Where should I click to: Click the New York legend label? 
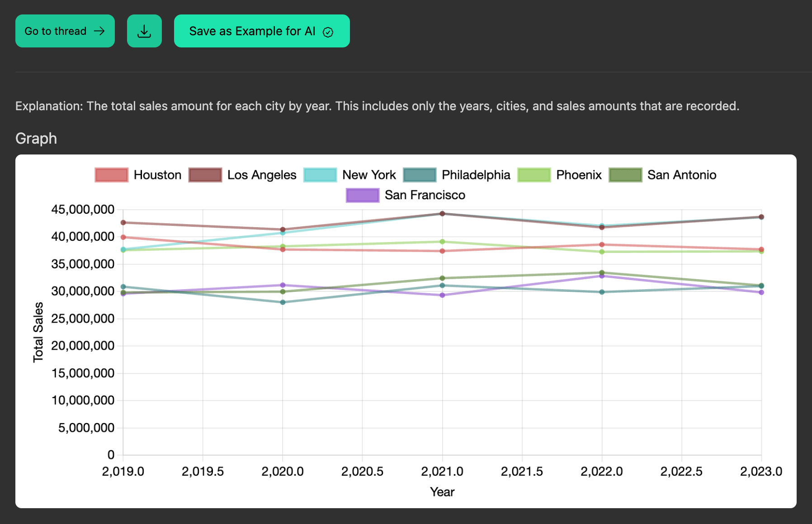pyautogui.click(x=369, y=175)
